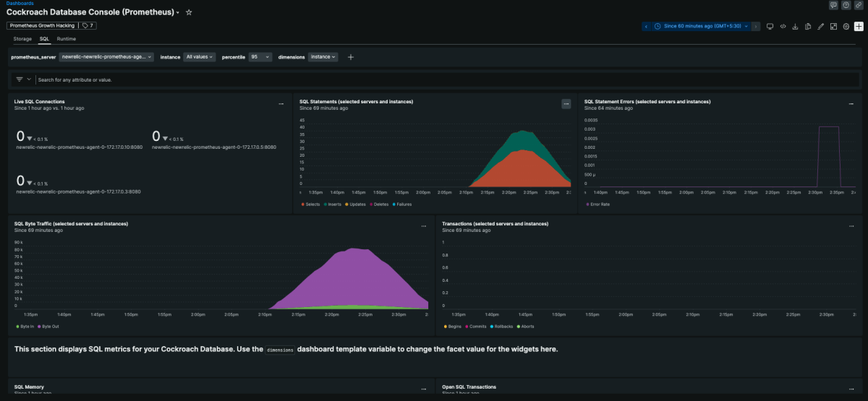This screenshot has height=401, width=868.
Task: Toggle Updates series in SQL Statements legend
Action: pyautogui.click(x=355, y=204)
